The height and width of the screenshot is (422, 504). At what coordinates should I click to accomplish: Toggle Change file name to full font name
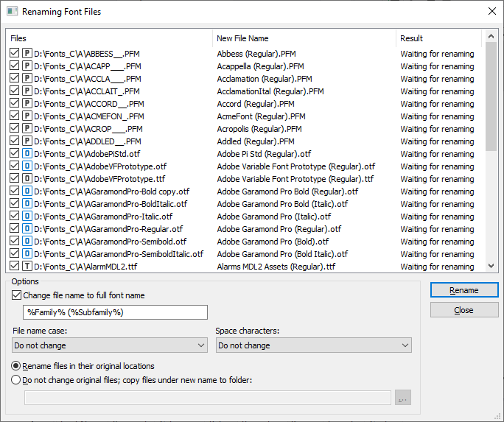[x=16, y=295]
